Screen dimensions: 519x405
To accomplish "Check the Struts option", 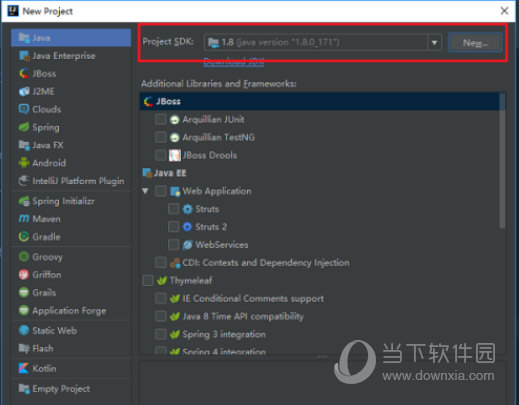I will click(173, 209).
